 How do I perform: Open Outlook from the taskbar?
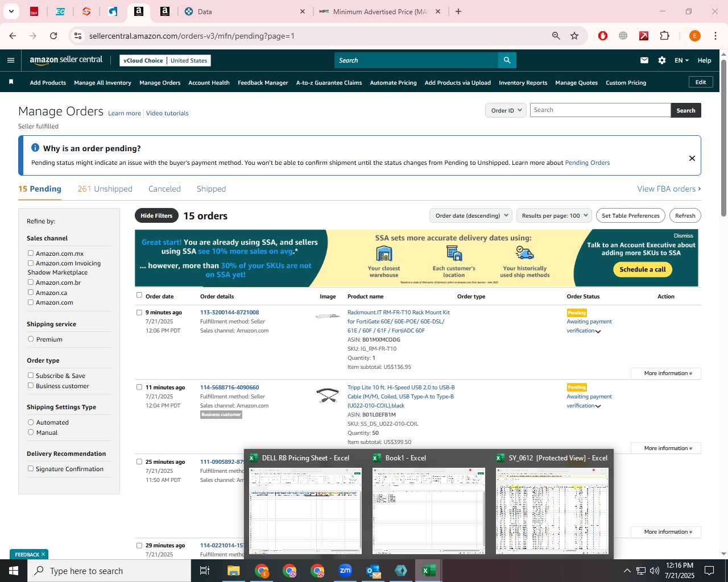coord(373,571)
